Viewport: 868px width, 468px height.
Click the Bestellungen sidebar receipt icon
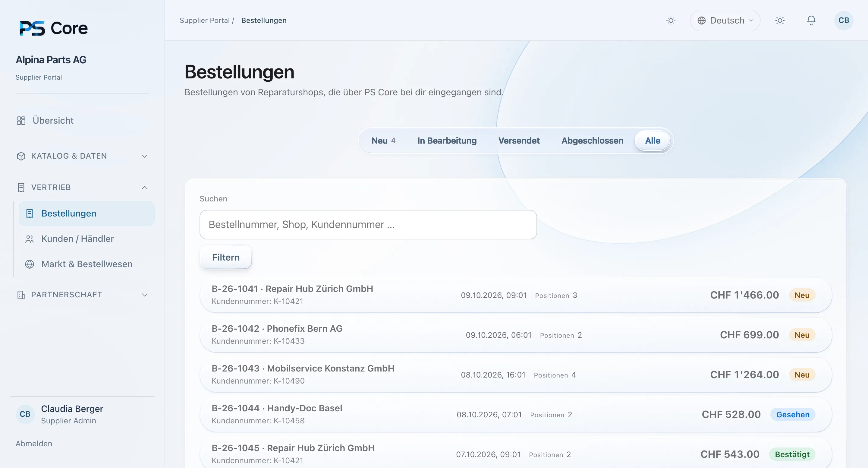click(x=30, y=213)
